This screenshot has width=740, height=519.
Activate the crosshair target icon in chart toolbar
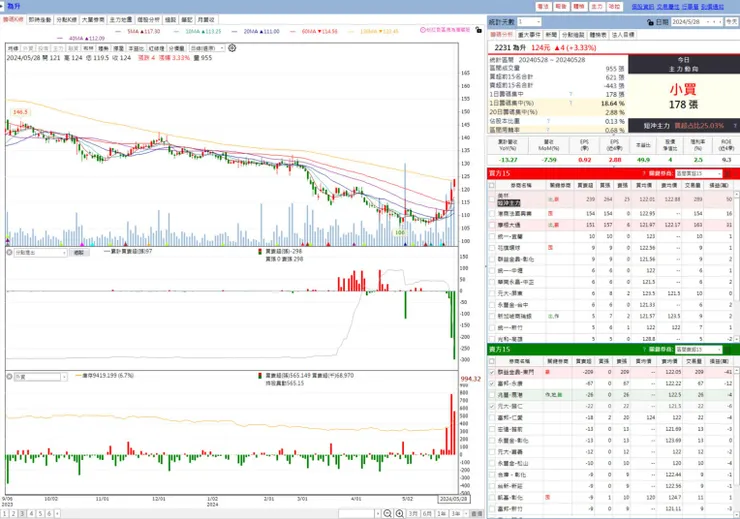(232, 48)
